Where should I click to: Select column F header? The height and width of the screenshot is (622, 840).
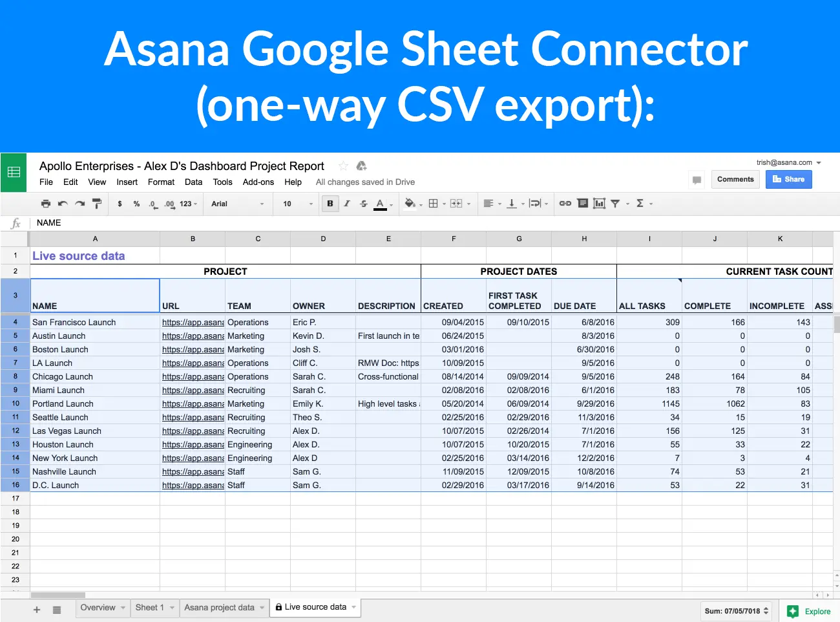tap(454, 239)
